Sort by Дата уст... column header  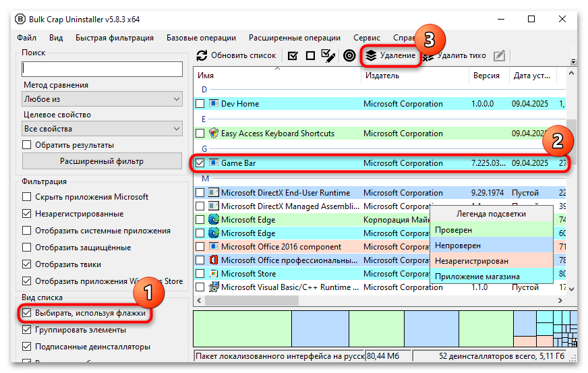pos(533,76)
